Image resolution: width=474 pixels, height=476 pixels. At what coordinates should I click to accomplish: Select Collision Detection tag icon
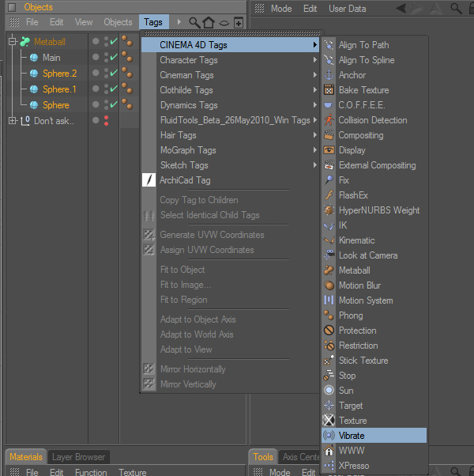[329, 120]
